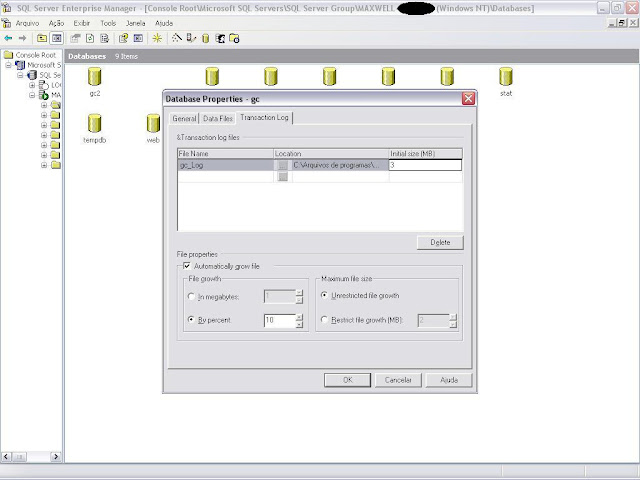The image size is (640, 480).
Task: Click the disabled Properties toolbar icon
Action: (75, 38)
